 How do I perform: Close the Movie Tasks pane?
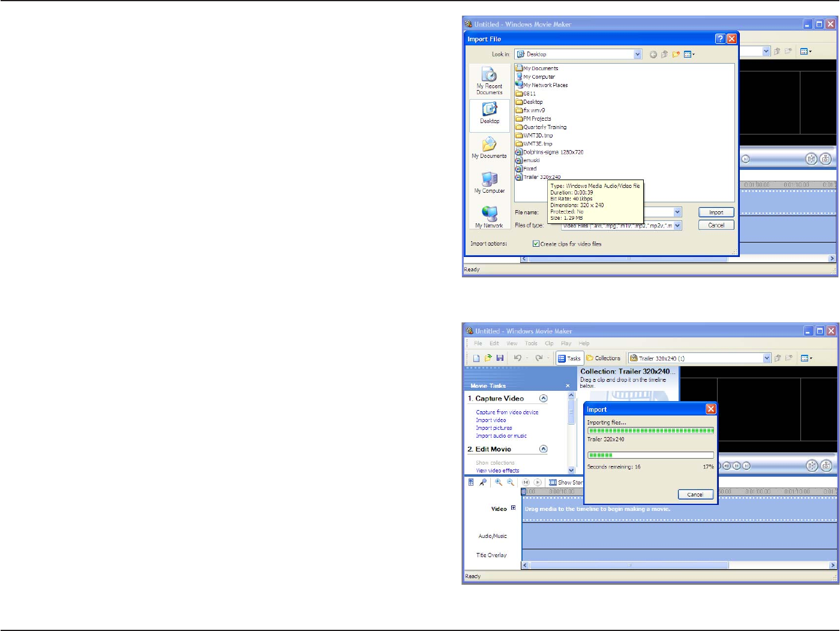(x=568, y=386)
